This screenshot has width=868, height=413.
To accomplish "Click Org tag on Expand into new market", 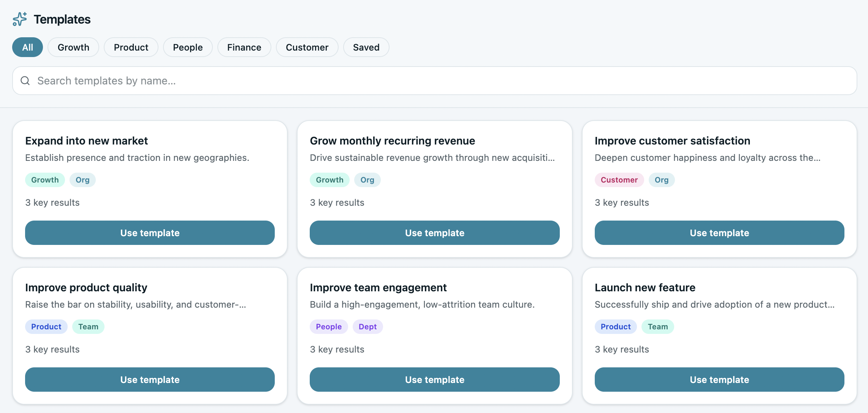I will pyautogui.click(x=82, y=180).
